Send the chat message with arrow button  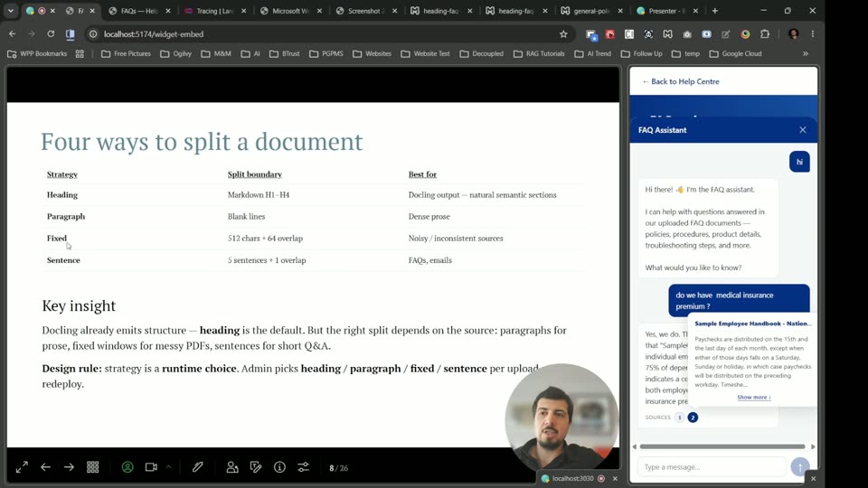pos(800,467)
